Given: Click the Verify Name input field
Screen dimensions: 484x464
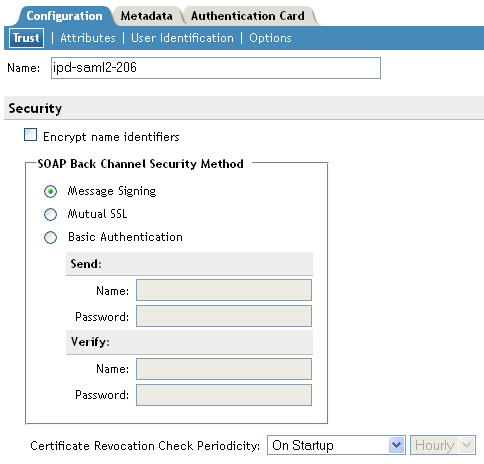Looking at the screenshot, I should point(224,369).
